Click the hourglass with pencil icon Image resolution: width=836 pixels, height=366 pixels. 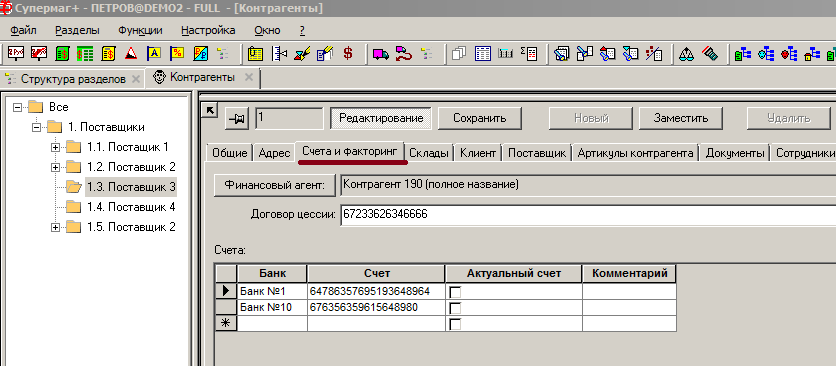(302, 53)
